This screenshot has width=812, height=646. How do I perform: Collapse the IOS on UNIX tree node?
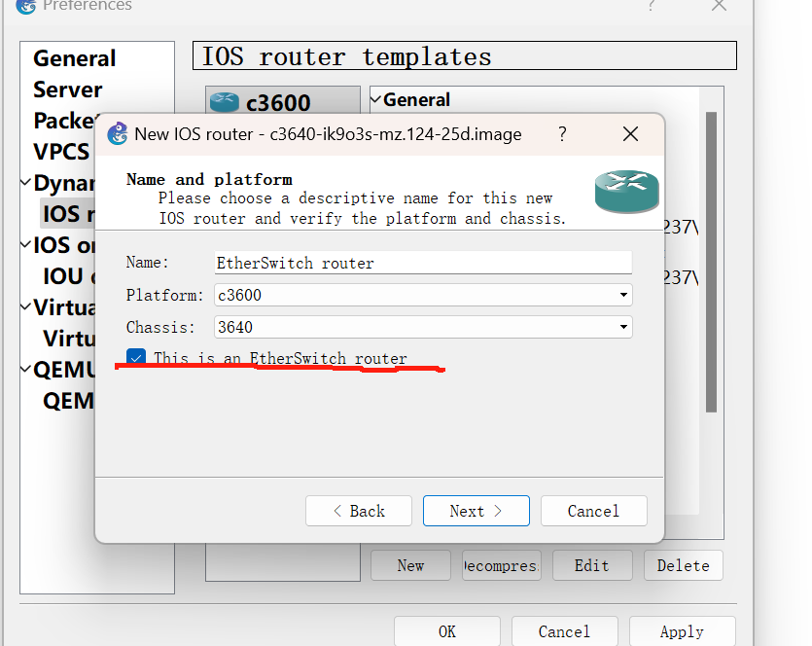26,244
